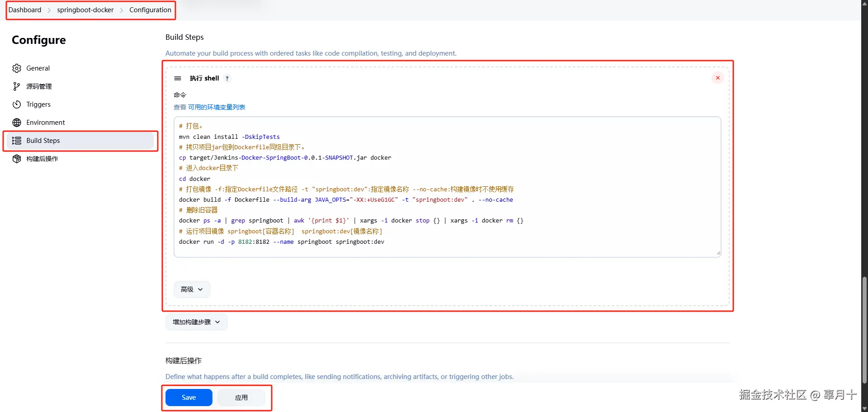View 可用的环境变量列表 link

(217, 107)
